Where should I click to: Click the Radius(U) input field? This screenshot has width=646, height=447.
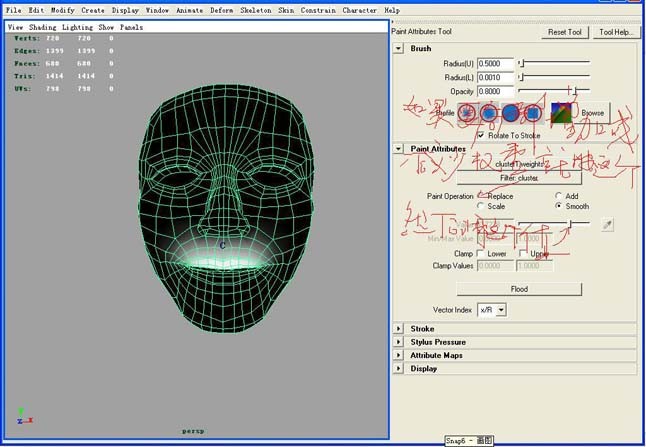(x=496, y=63)
